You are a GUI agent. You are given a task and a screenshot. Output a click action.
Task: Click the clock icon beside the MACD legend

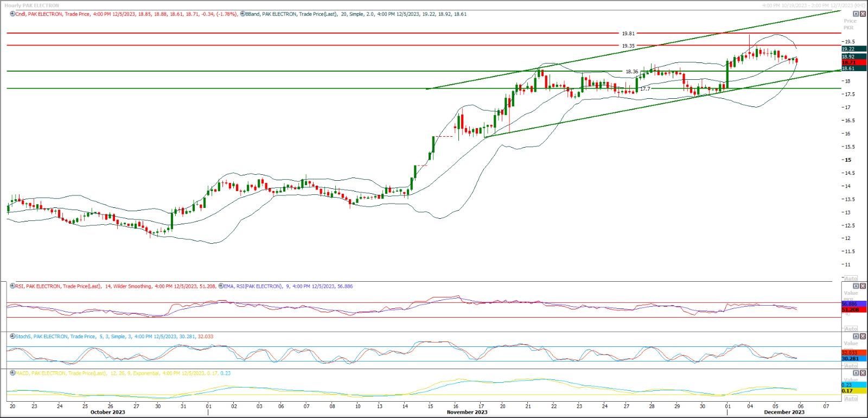(x=12, y=373)
